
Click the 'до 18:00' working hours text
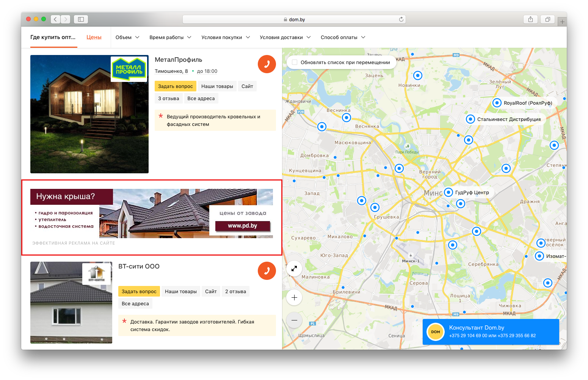207,71
